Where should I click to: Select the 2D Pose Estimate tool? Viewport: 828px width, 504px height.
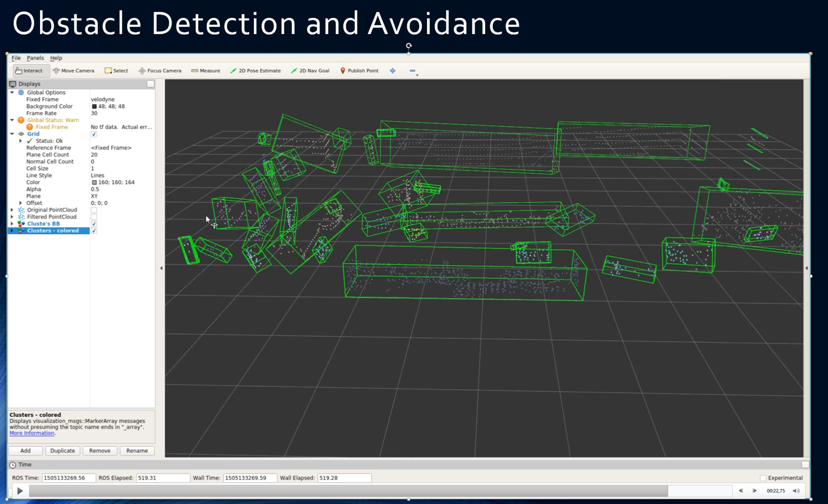pos(255,70)
